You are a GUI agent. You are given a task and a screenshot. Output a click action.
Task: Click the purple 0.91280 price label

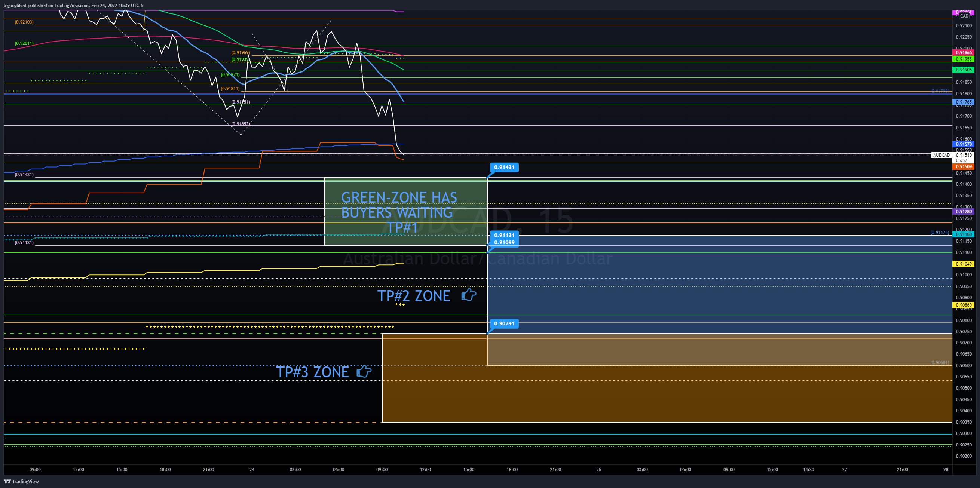(964, 212)
